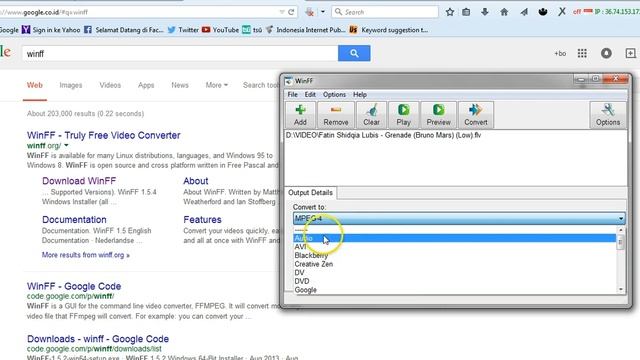Open the About sitelink
The height and width of the screenshot is (360, 640).
[196, 181]
